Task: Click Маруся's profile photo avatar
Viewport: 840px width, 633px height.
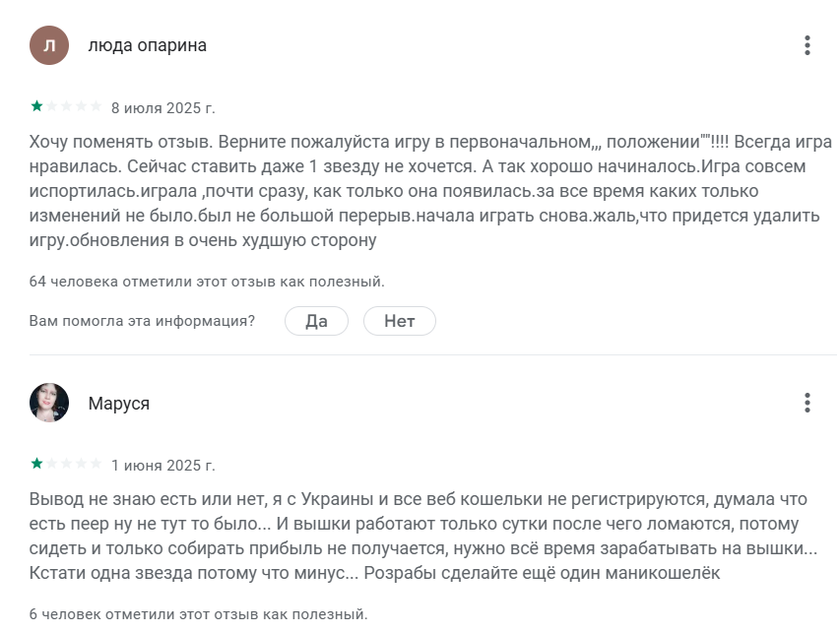Action: 49,403
